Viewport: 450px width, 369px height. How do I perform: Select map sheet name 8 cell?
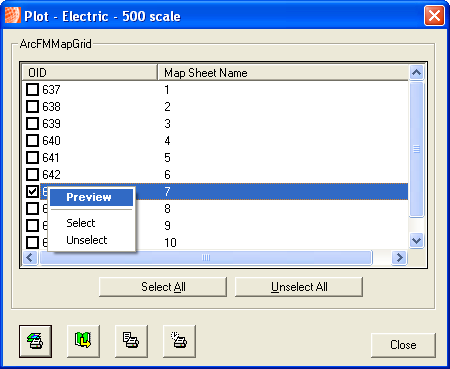pos(167,209)
